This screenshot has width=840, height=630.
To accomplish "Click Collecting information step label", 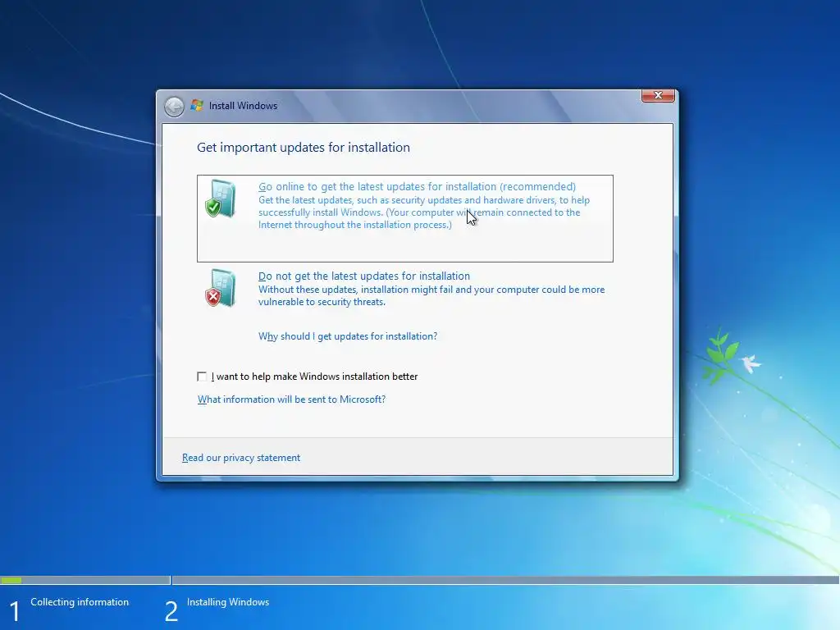I will click(80, 602).
